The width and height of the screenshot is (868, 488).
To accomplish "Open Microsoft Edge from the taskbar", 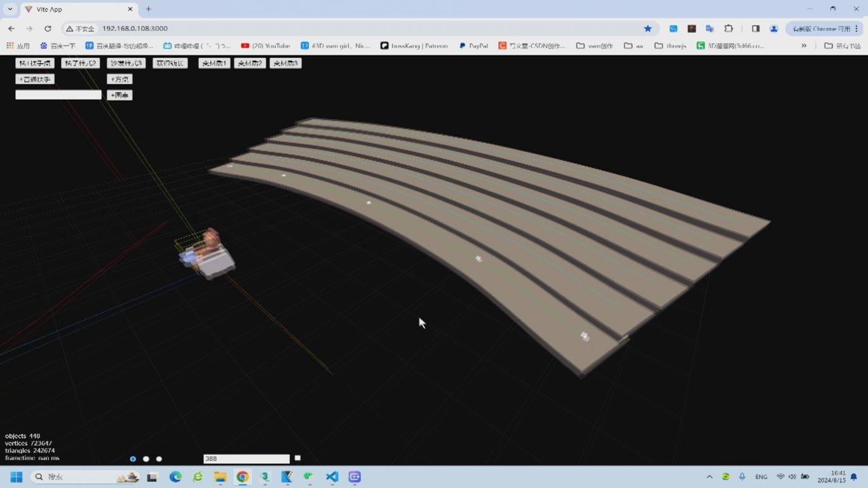I will pyautogui.click(x=175, y=477).
